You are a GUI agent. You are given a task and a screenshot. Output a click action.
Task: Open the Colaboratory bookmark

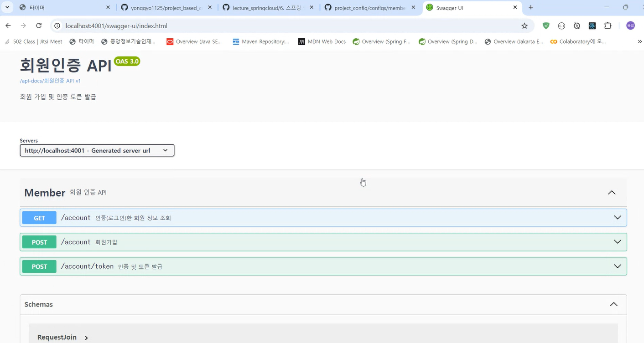click(578, 41)
